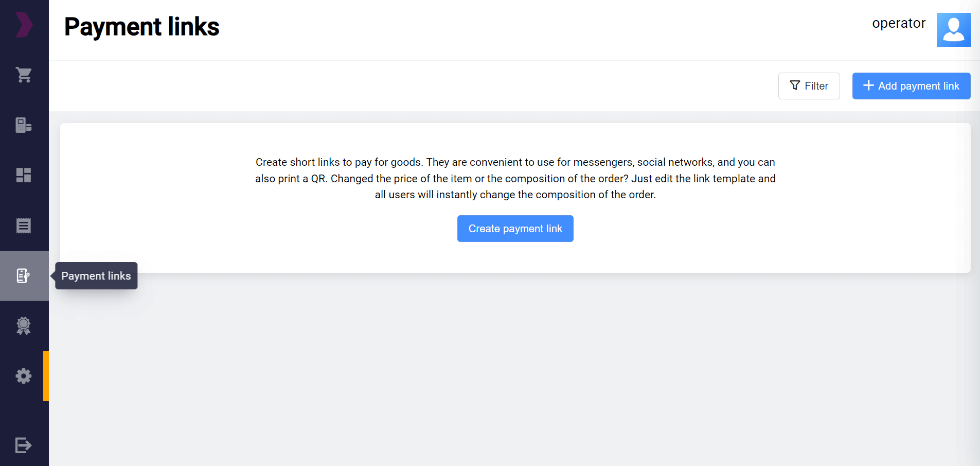
Task: Click the Payment links page heading
Action: coord(142,27)
